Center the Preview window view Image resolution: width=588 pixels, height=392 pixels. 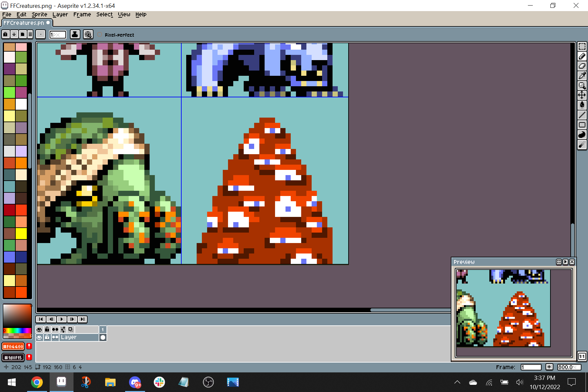point(559,262)
